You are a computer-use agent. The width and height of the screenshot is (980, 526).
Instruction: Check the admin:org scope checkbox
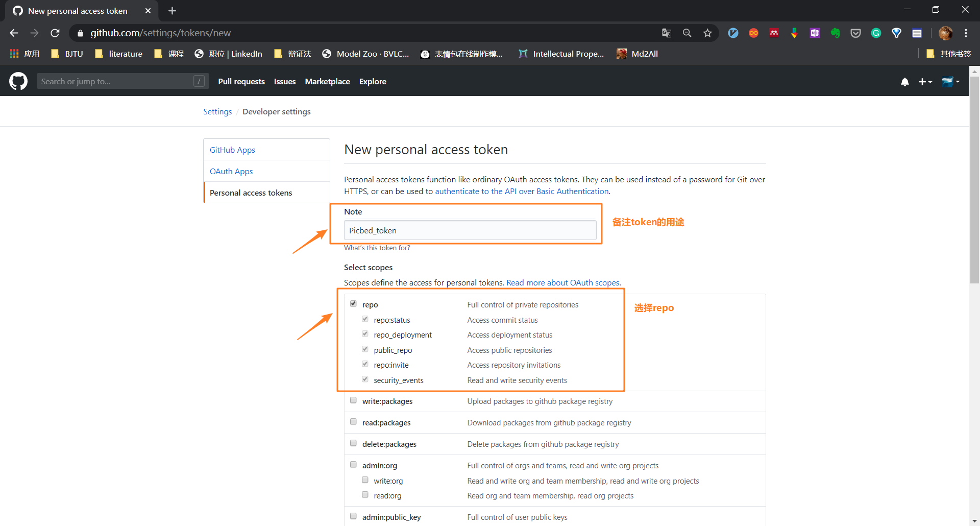(x=353, y=465)
